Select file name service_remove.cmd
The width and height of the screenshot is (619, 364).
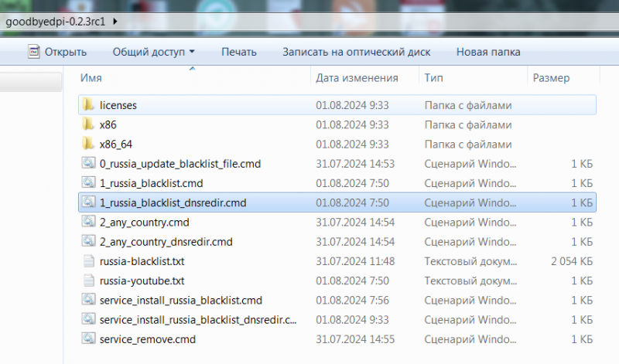coord(148,339)
